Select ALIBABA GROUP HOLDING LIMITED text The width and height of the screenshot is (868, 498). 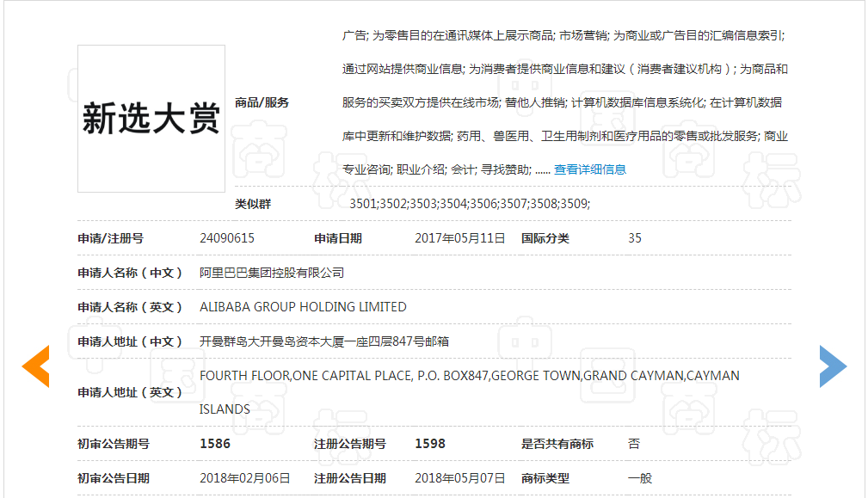point(303,306)
